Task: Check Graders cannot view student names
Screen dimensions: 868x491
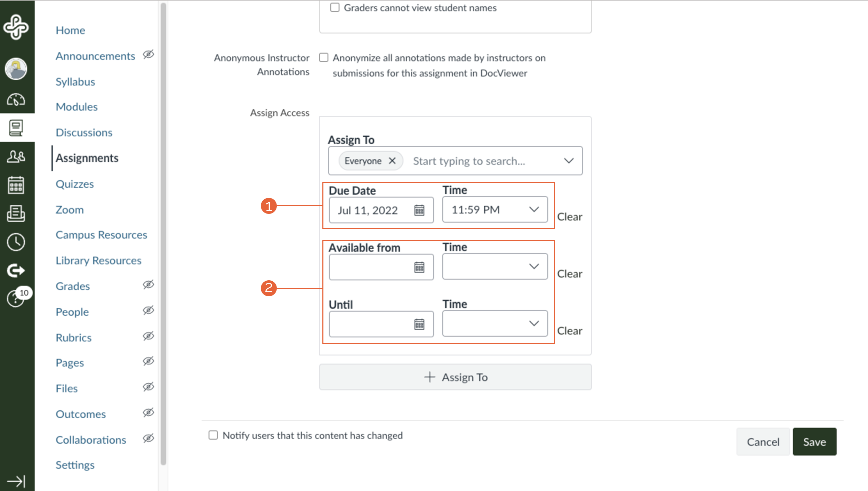Action: 335,8
